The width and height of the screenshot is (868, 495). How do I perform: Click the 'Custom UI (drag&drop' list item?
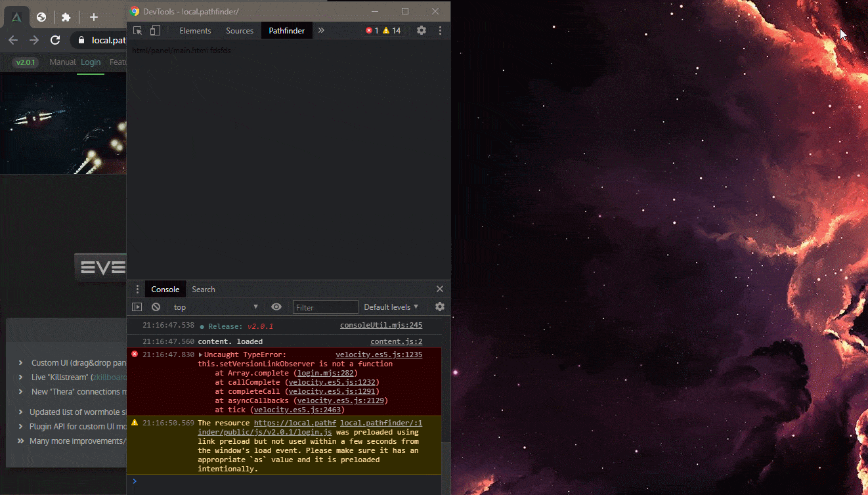coord(79,362)
